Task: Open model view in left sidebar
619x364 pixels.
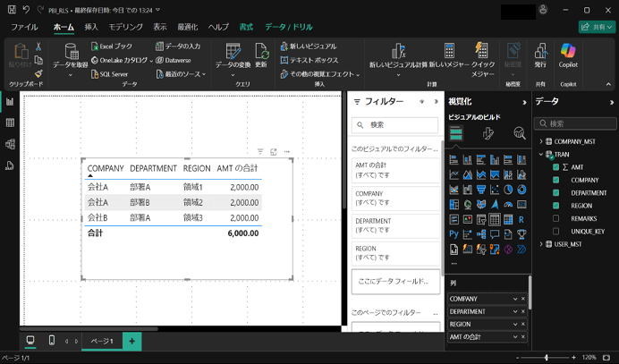Action: 10,144
